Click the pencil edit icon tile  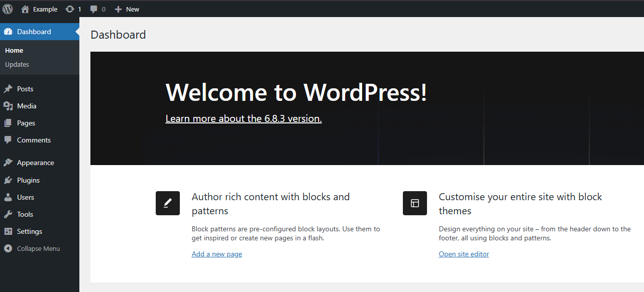168,203
